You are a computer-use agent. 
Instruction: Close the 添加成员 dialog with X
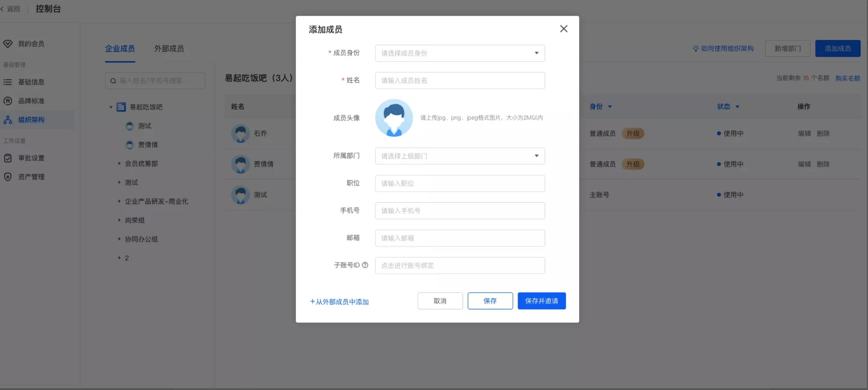(564, 29)
